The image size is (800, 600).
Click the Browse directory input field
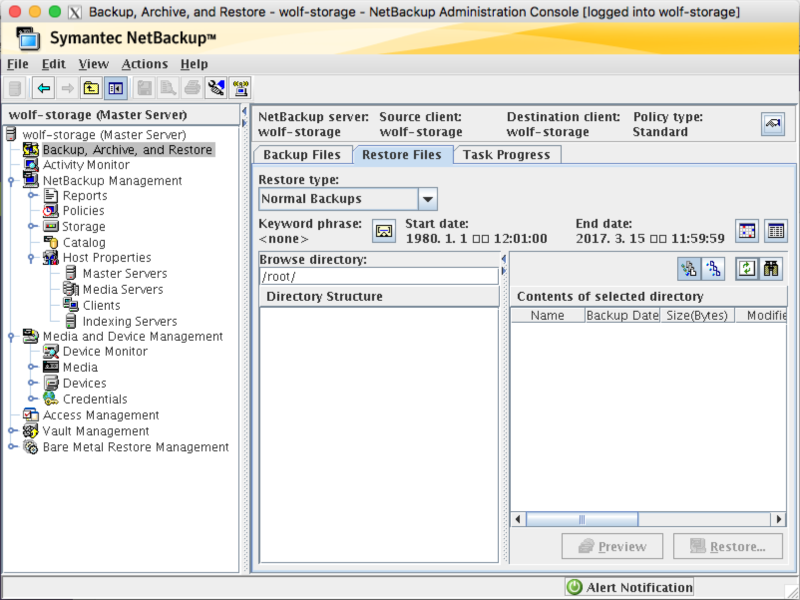[x=379, y=277]
